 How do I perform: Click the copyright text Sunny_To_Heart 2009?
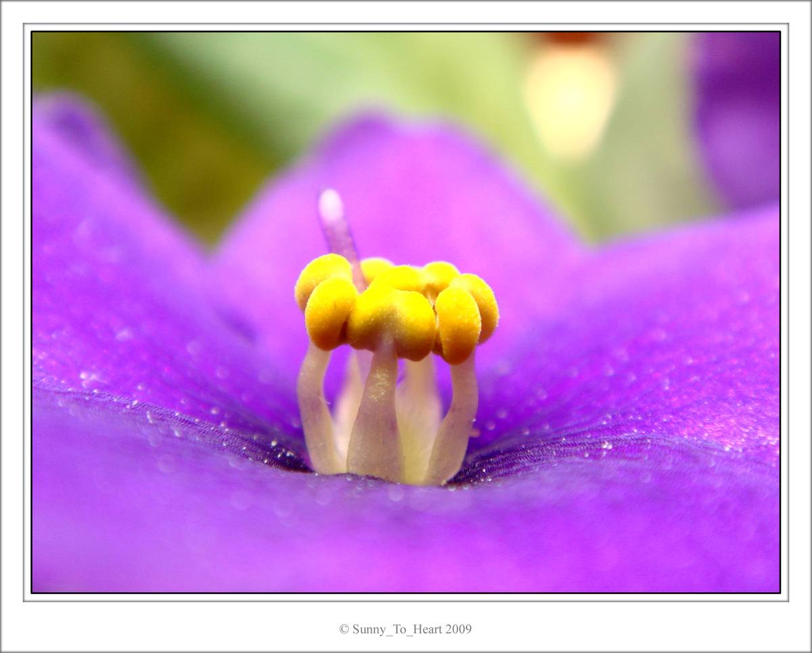(405, 629)
